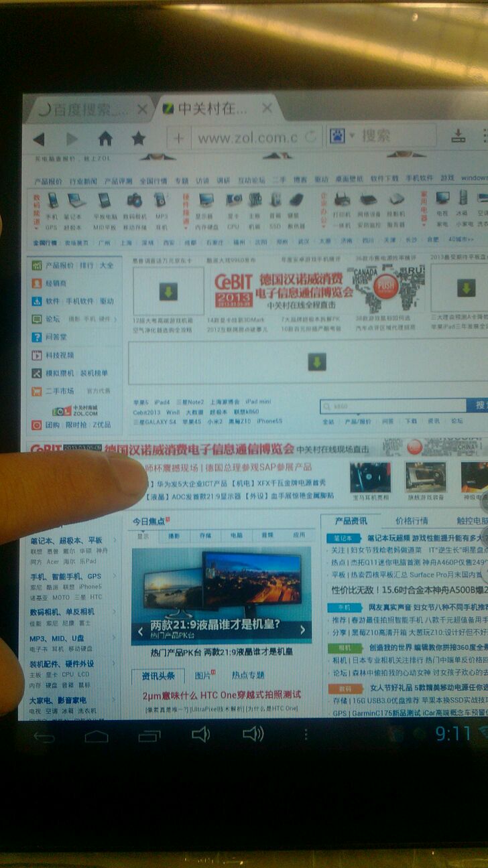Expand 装机配件、硬件外设 category arrow
488x868 pixels.
point(115,664)
